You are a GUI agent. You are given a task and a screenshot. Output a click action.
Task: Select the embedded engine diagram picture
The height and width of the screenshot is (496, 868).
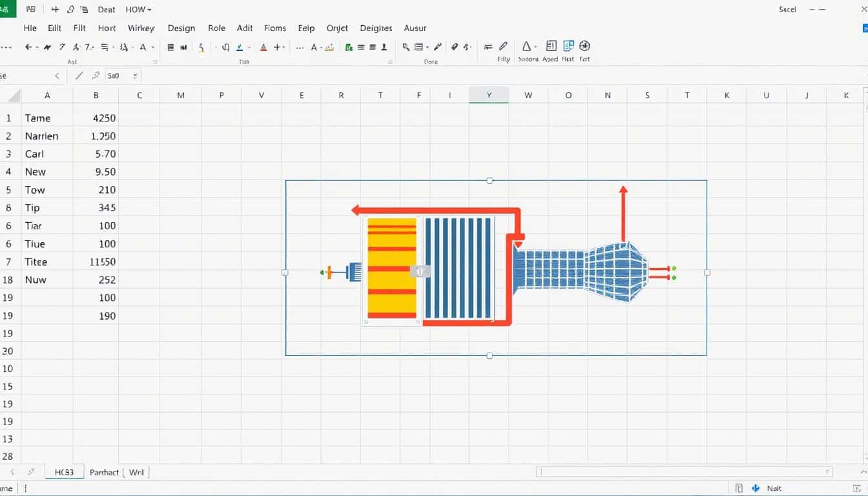pyautogui.click(x=496, y=268)
